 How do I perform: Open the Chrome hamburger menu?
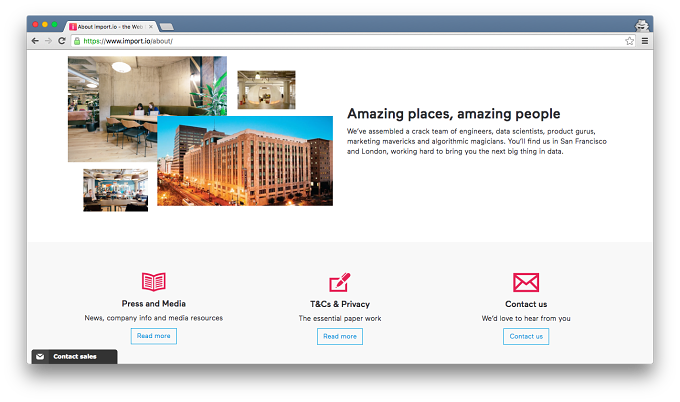(645, 41)
